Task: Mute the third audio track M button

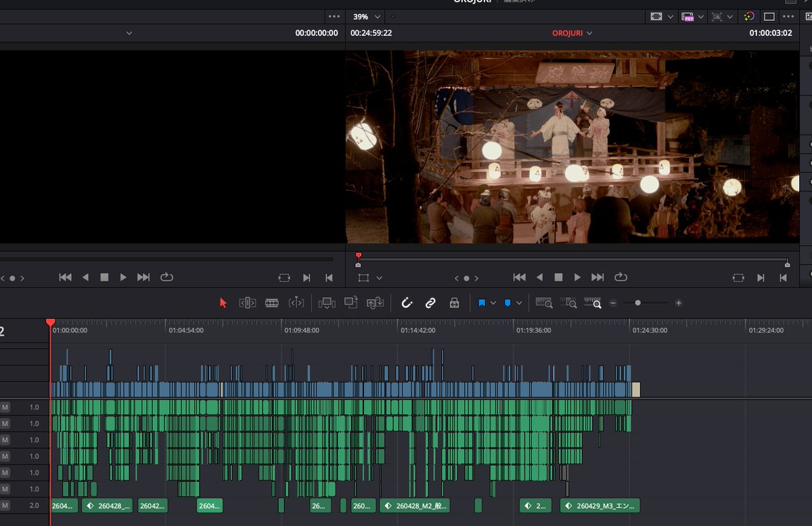Action: [5, 440]
